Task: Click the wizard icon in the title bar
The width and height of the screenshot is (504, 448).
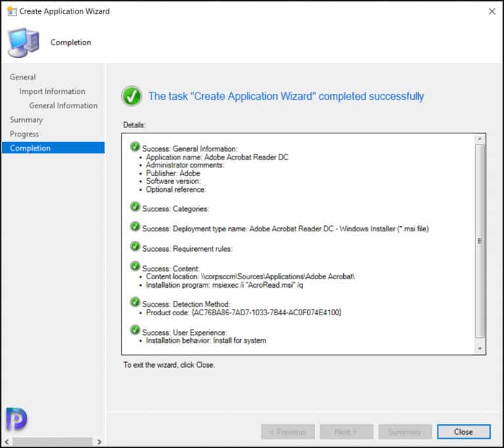Action: pos(12,11)
